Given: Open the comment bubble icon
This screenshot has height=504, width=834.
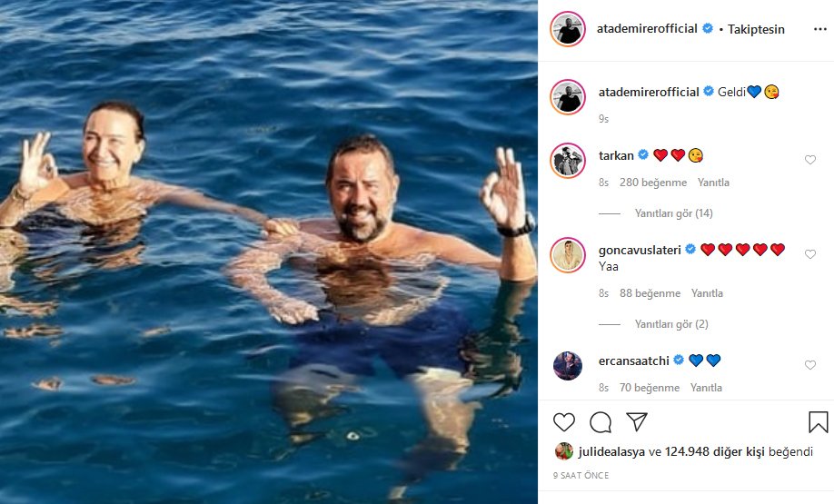Looking at the screenshot, I should click(x=601, y=422).
